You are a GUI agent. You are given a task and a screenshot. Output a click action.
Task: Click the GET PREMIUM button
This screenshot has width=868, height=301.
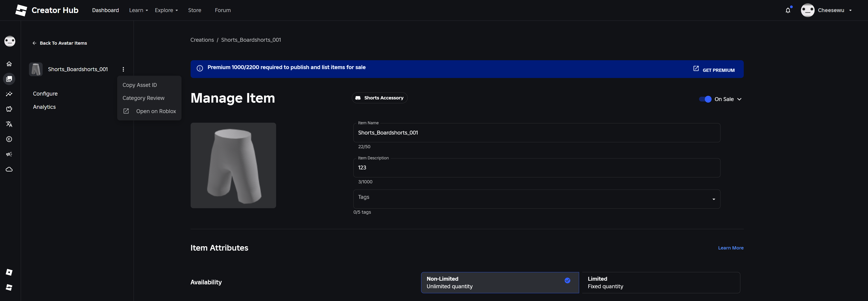tap(714, 70)
